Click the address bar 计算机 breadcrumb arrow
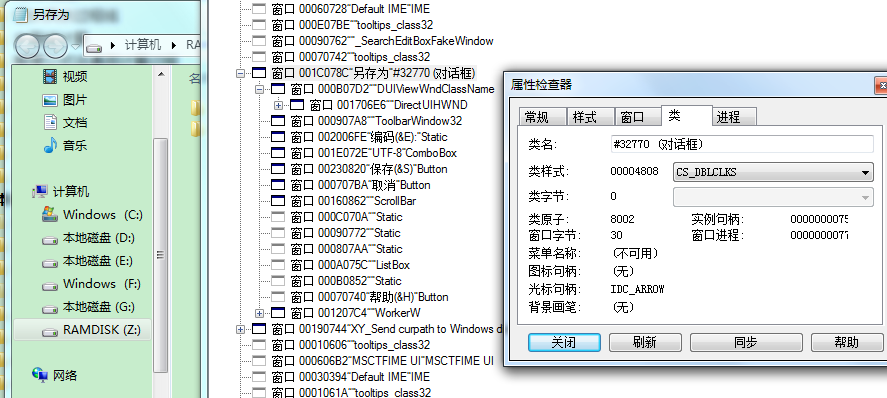The image size is (887, 398). (174, 45)
